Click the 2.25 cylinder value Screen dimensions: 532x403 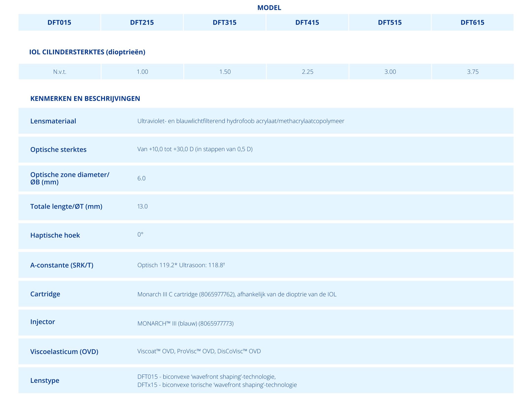[x=308, y=72]
